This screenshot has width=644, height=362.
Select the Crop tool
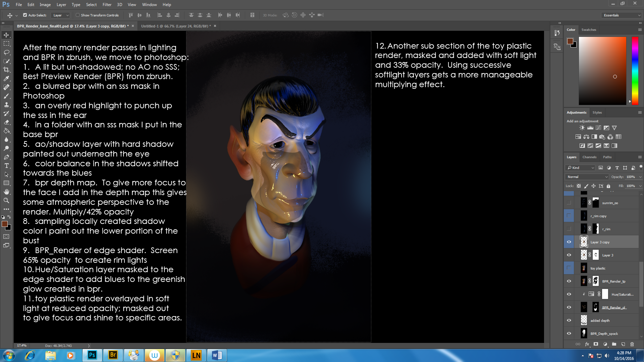click(x=6, y=70)
